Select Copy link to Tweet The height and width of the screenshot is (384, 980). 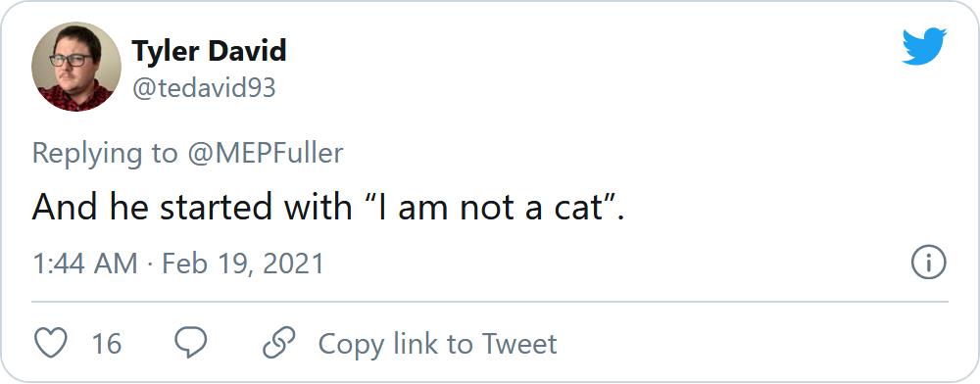click(437, 344)
